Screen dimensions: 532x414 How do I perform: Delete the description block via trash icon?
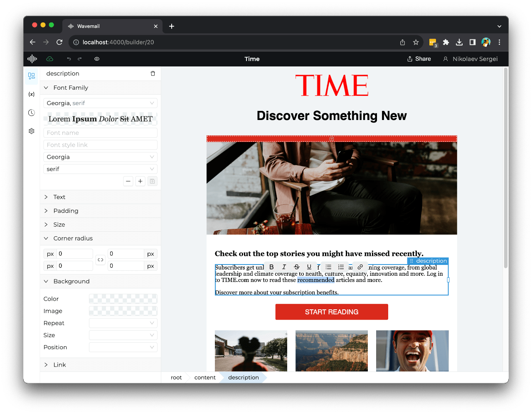[x=153, y=73]
